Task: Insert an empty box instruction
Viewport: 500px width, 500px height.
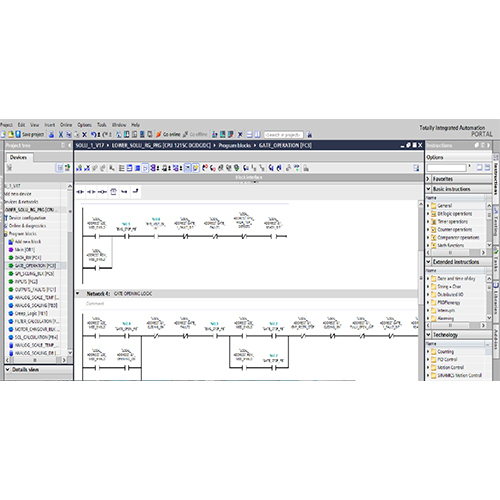Action: coord(113,192)
